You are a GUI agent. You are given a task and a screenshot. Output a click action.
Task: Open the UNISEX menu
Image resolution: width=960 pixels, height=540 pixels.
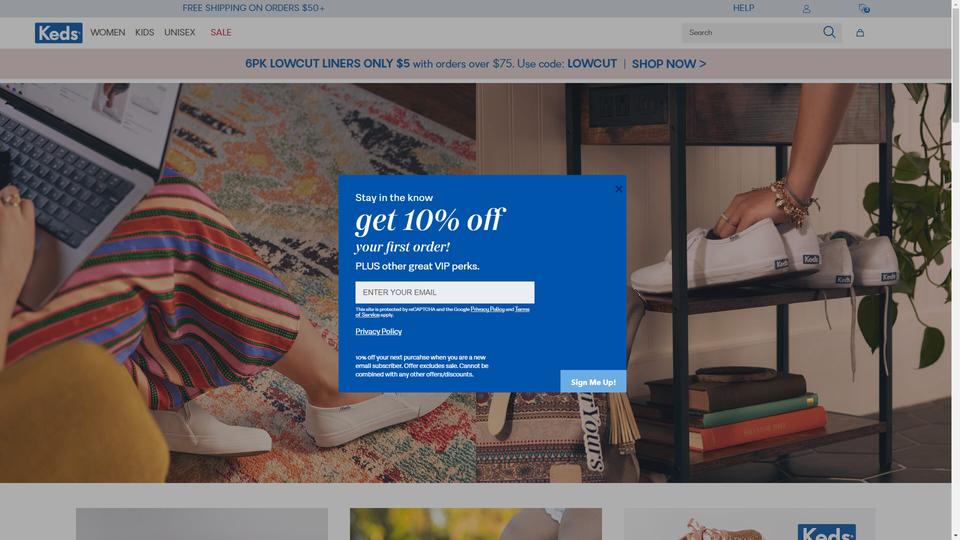pos(179,32)
